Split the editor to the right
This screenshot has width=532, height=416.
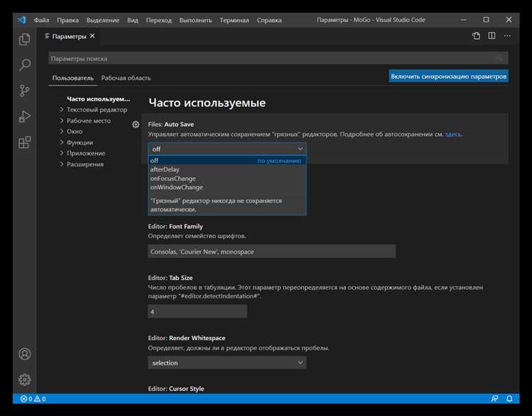click(x=492, y=35)
